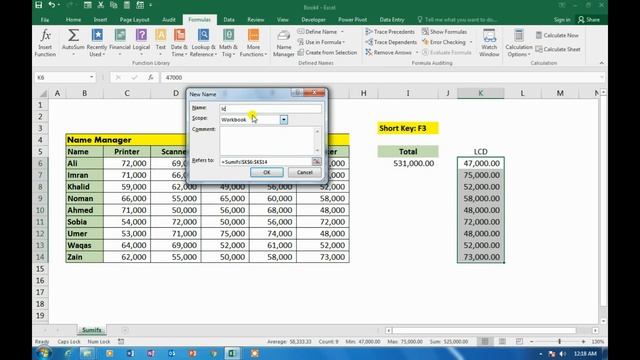Click the Excel icon in the taskbar

click(232, 353)
